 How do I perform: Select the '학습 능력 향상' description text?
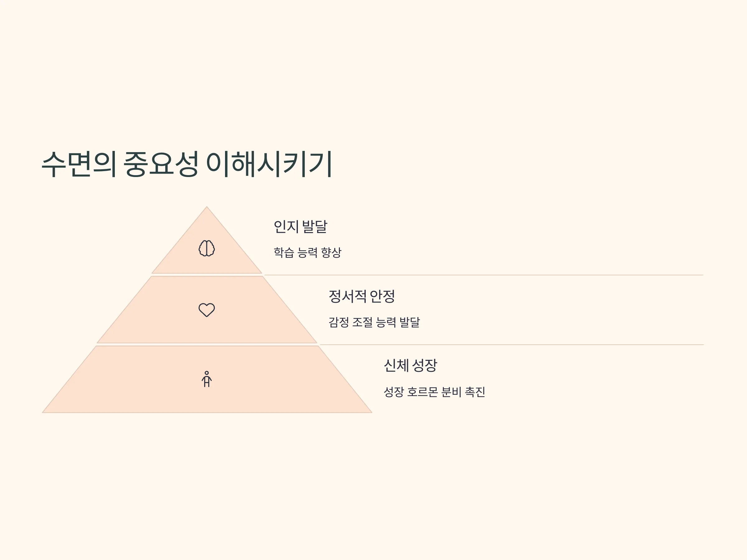(x=307, y=252)
